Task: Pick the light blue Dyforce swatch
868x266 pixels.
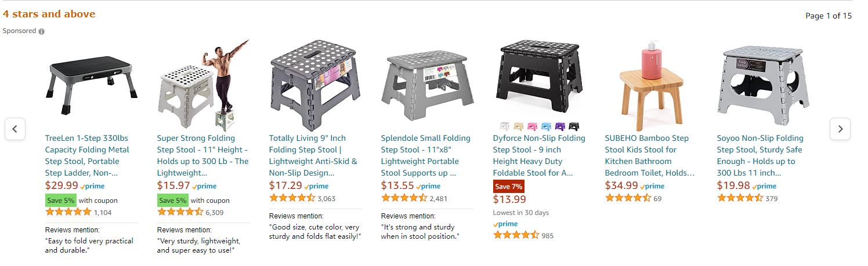Action: point(546,126)
